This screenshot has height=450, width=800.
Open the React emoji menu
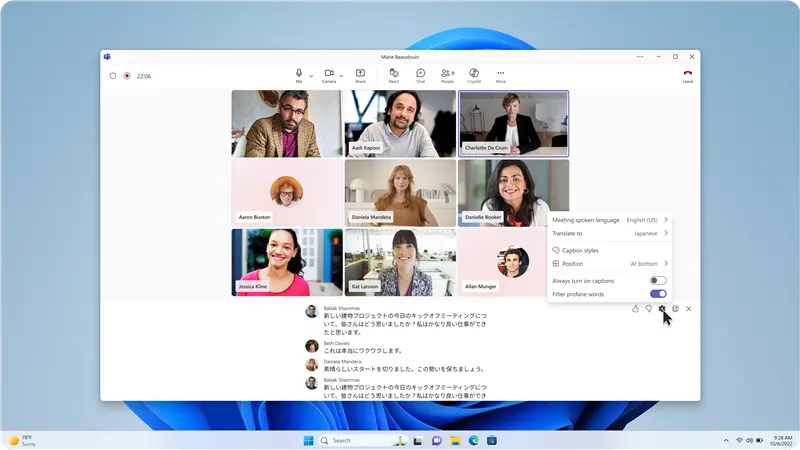click(394, 76)
